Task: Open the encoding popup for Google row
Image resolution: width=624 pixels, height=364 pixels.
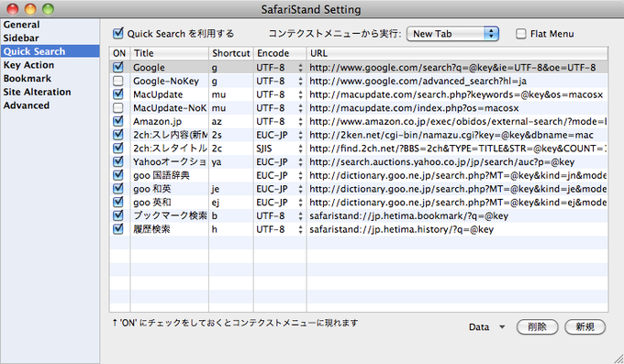Action: pos(280,68)
